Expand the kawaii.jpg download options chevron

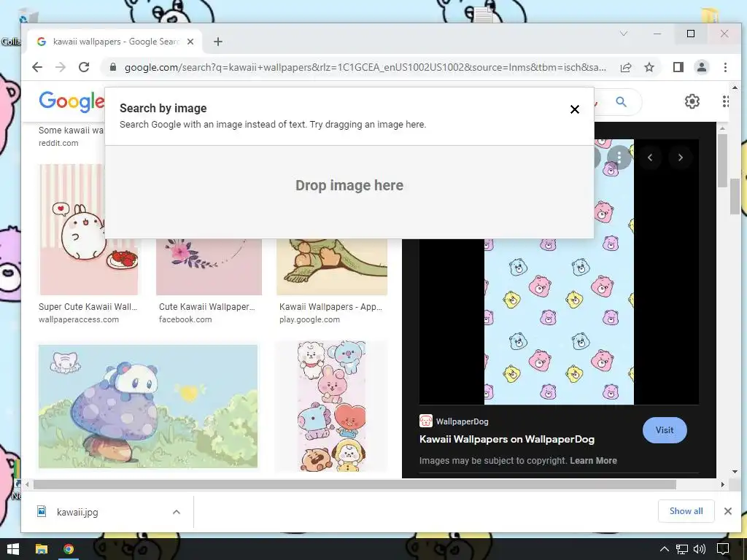pyautogui.click(x=177, y=512)
